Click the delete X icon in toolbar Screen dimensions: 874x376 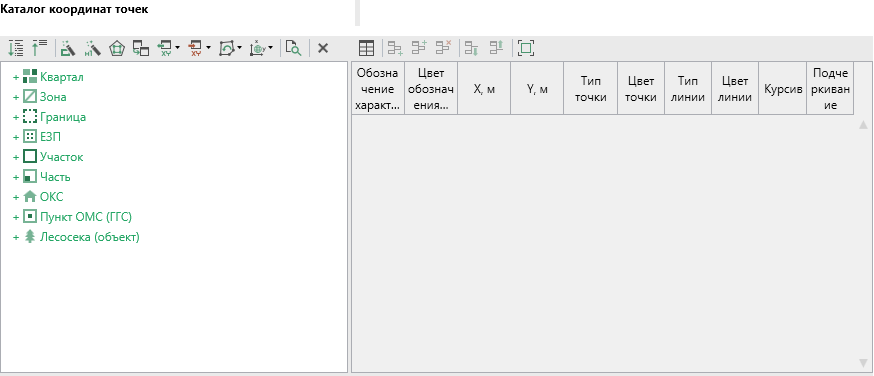pyautogui.click(x=323, y=48)
